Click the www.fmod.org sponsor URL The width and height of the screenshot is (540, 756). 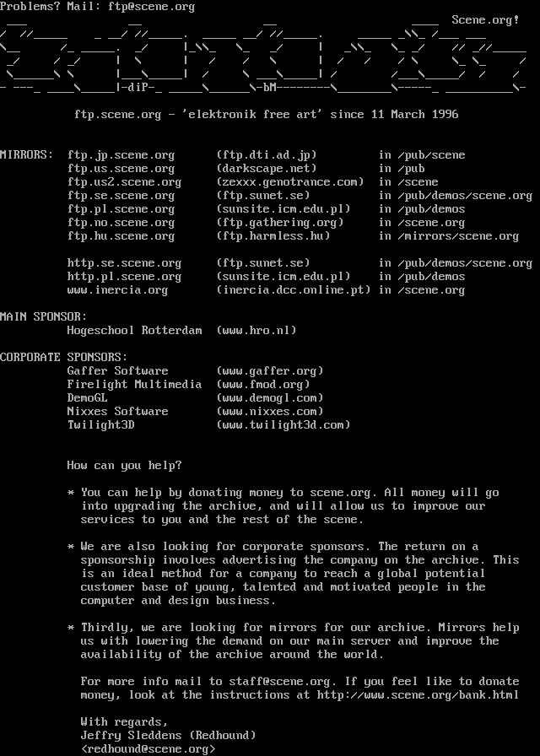tap(263, 385)
